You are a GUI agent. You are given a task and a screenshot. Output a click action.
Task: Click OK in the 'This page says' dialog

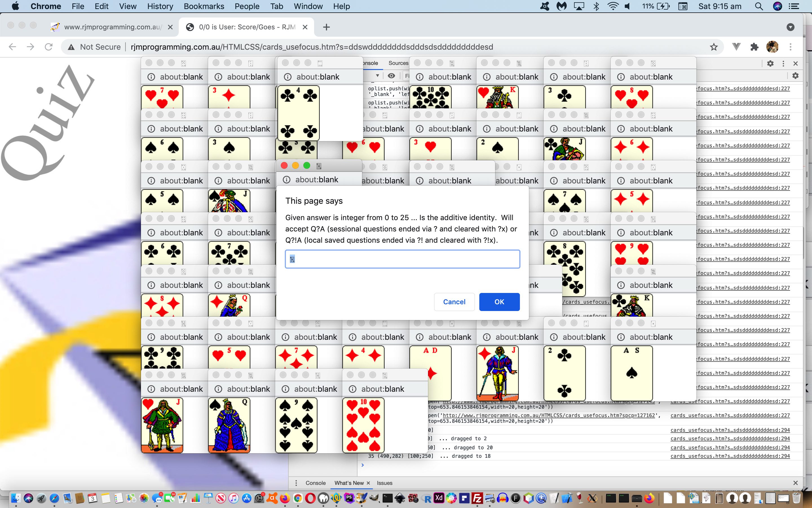coord(499,302)
